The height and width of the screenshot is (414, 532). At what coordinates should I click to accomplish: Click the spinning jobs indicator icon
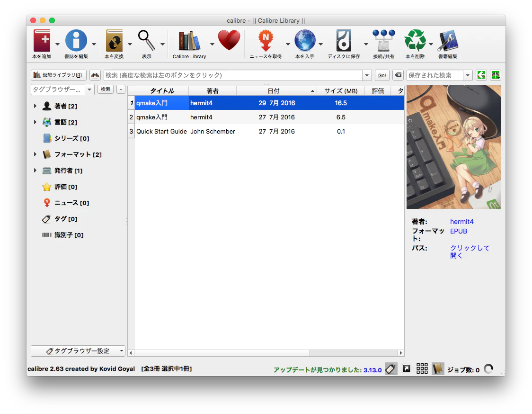[488, 369]
